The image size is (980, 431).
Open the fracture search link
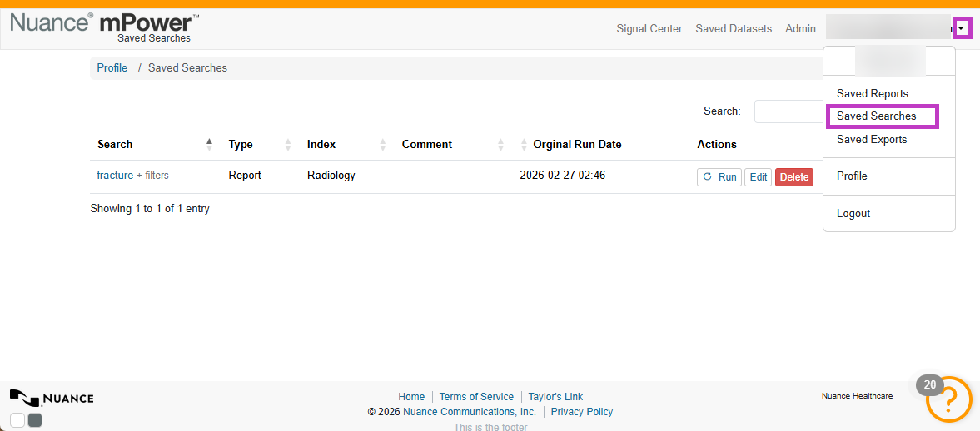tap(115, 176)
